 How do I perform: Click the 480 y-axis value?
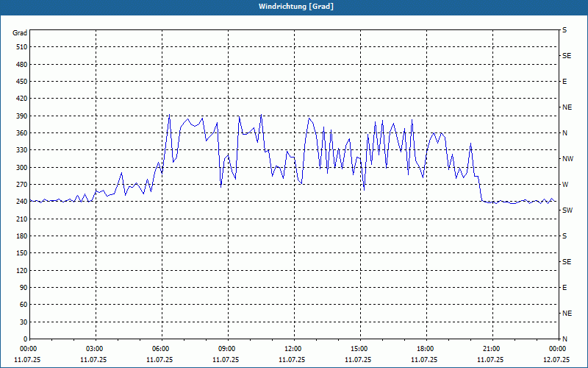22,65
